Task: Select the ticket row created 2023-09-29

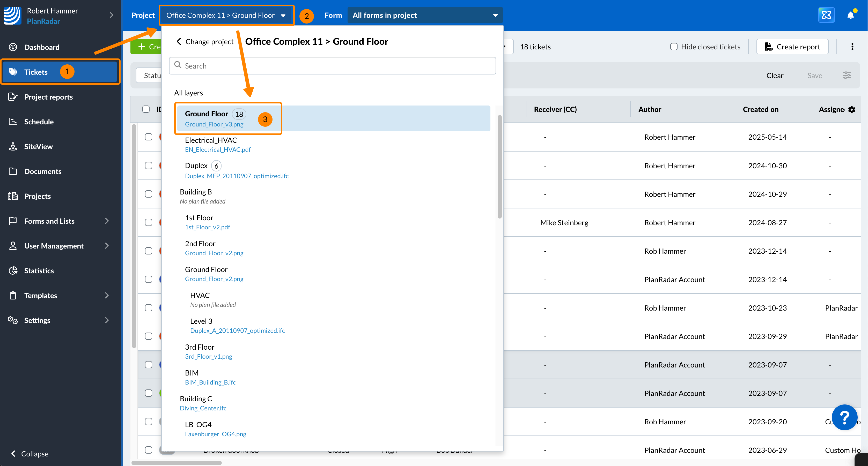Action: click(x=149, y=336)
